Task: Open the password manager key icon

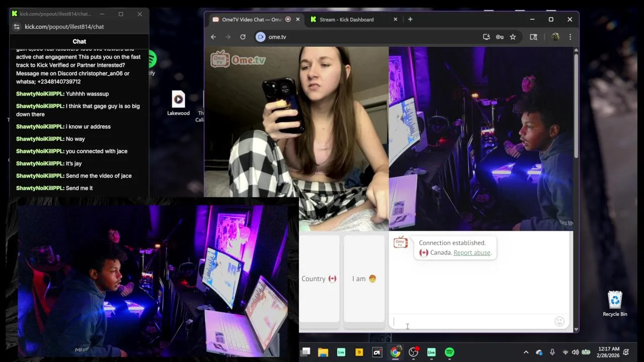Action: pos(500,37)
